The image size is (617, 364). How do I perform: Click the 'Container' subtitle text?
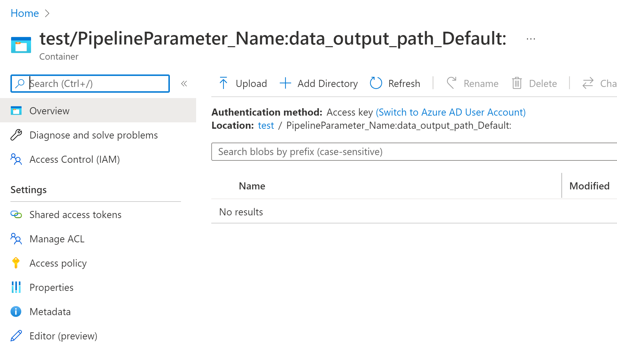coord(59,56)
